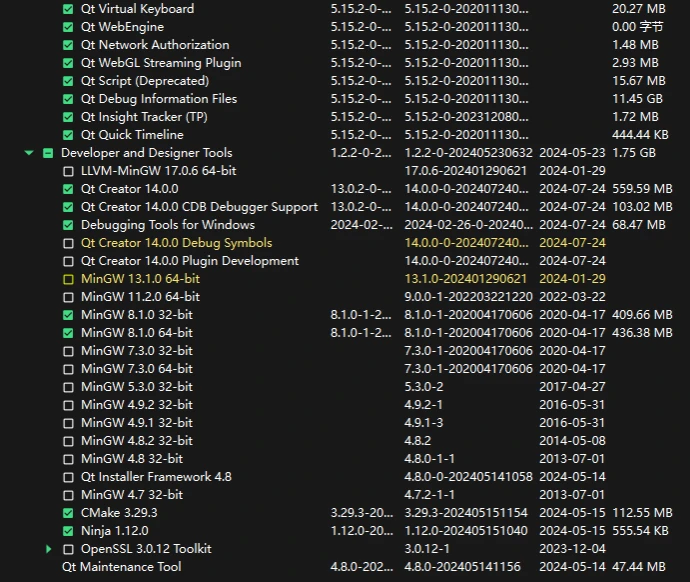
Task: Uncheck the Qt Virtual Keyboard checkbox
Action: coord(68,9)
